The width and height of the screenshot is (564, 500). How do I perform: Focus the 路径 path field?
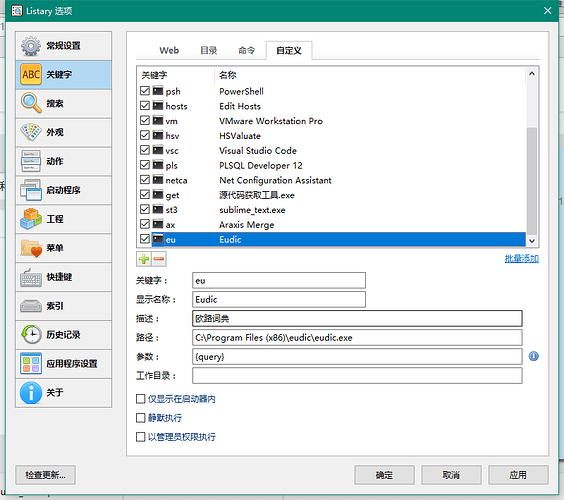click(x=357, y=337)
